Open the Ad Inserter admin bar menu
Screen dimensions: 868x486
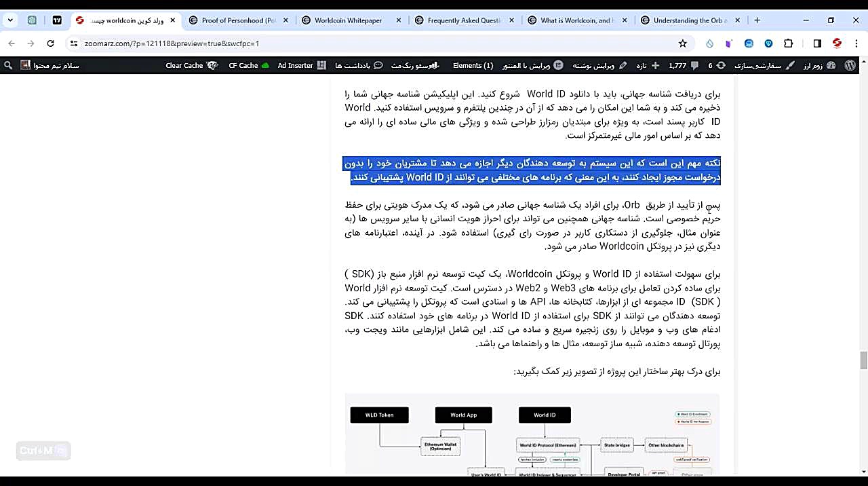pyautogui.click(x=301, y=66)
